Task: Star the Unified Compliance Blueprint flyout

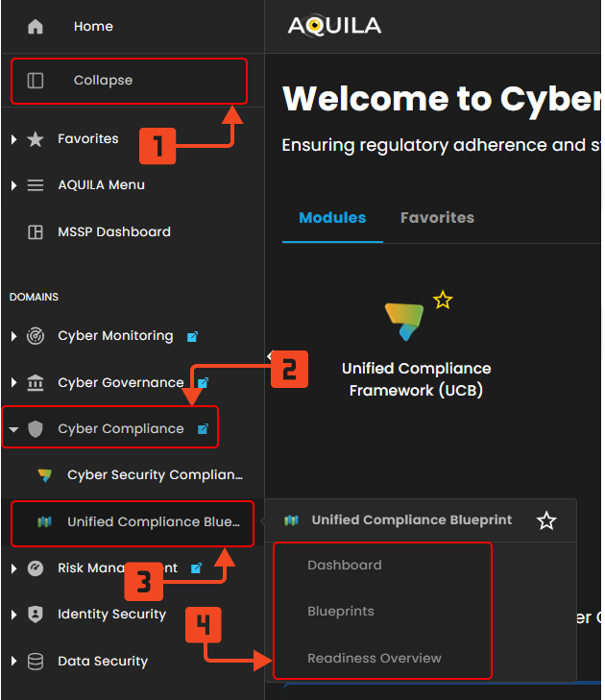Action: (x=546, y=520)
